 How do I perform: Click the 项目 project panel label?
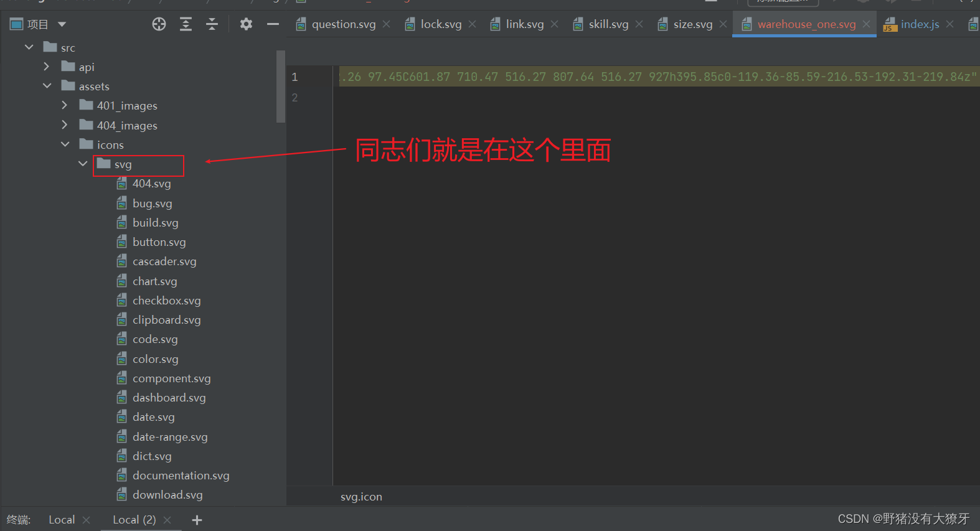(x=37, y=24)
